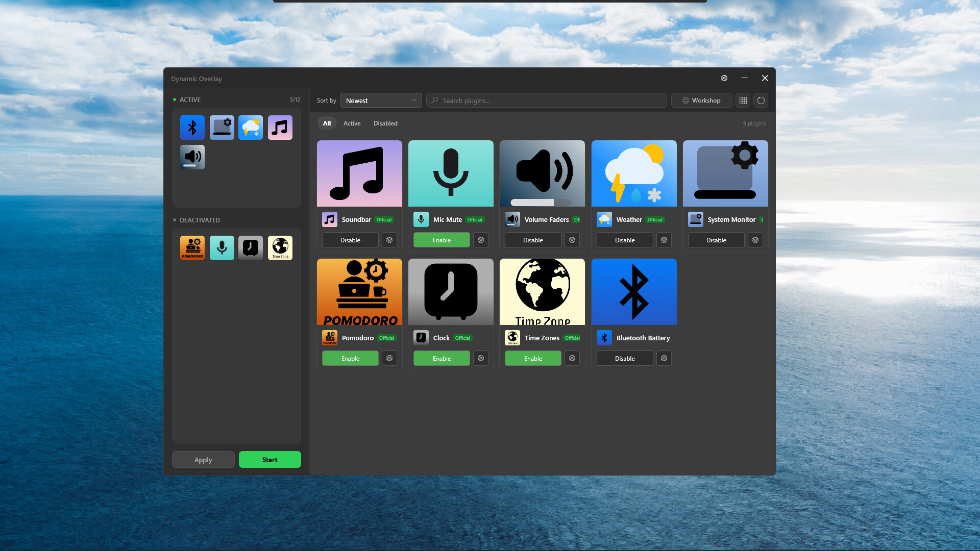The height and width of the screenshot is (551, 980).
Task: Select Volume Faders icon in Active panel
Action: click(x=192, y=157)
